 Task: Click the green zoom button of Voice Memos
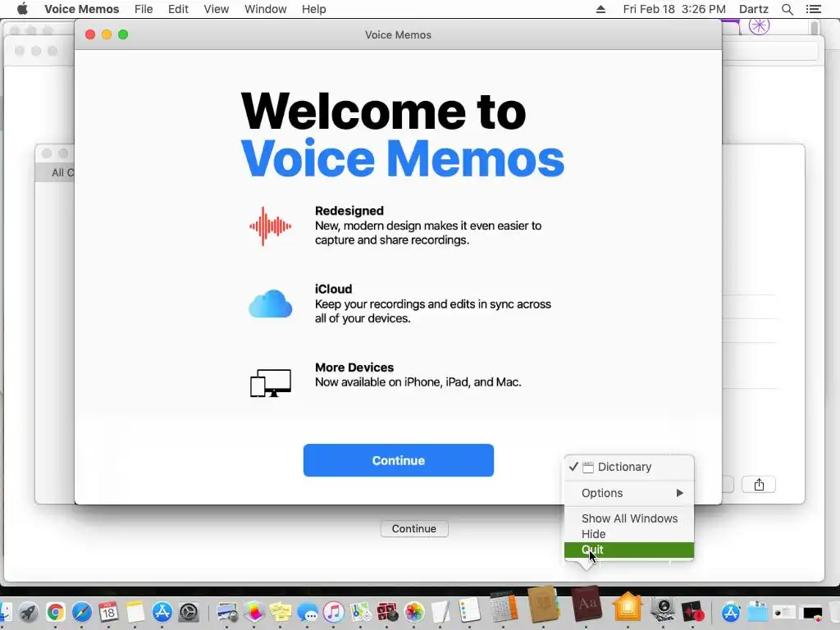(123, 34)
